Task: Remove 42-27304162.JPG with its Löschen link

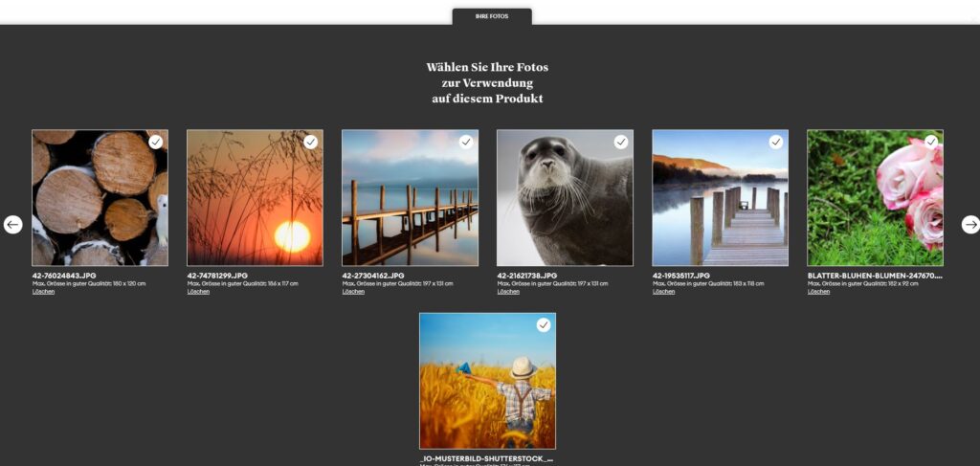Action: click(353, 292)
